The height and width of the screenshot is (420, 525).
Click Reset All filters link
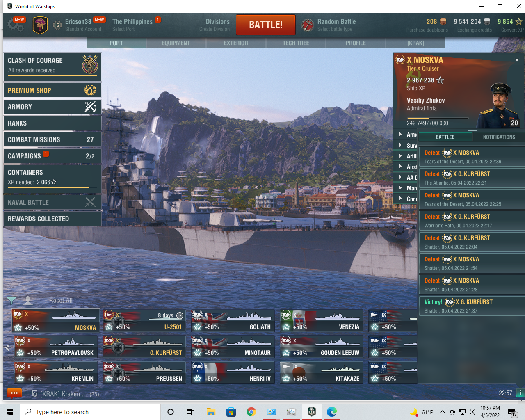61,301
